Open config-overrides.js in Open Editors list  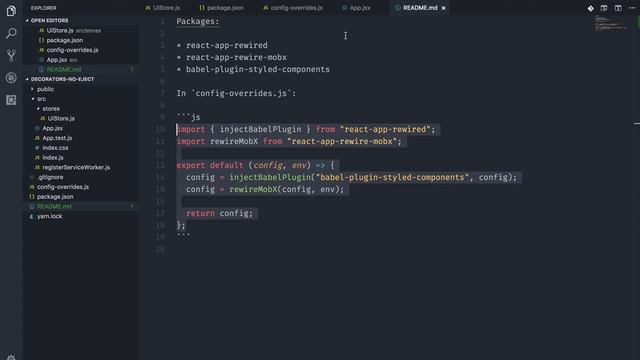72,50
